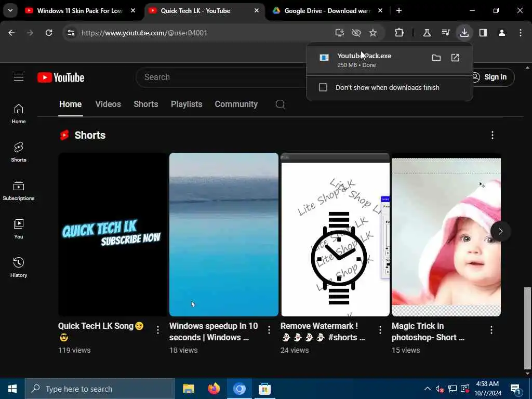
Task: Open Windows speedup In 10 seconds title
Action: click(214, 331)
